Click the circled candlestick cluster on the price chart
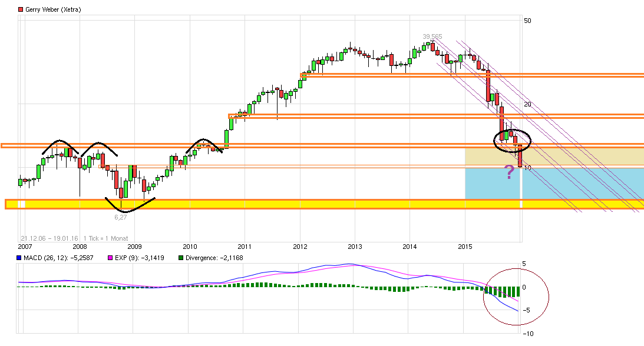The width and height of the screenshot is (644, 346). (x=511, y=139)
